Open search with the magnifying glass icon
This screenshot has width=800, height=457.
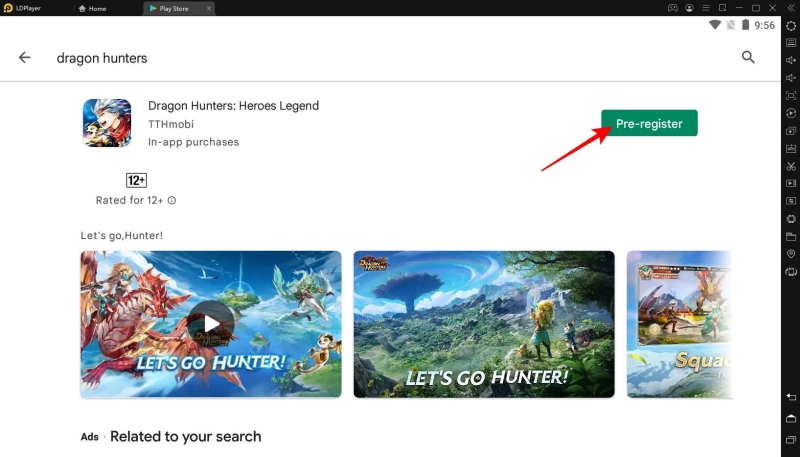pos(748,57)
